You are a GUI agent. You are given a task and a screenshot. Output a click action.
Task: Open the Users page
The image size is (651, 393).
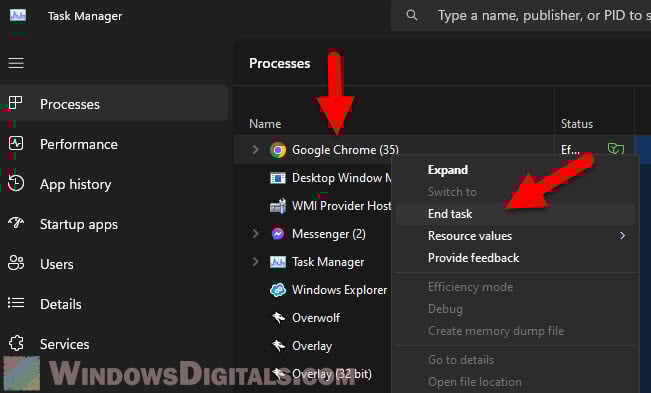[x=57, y=264]
